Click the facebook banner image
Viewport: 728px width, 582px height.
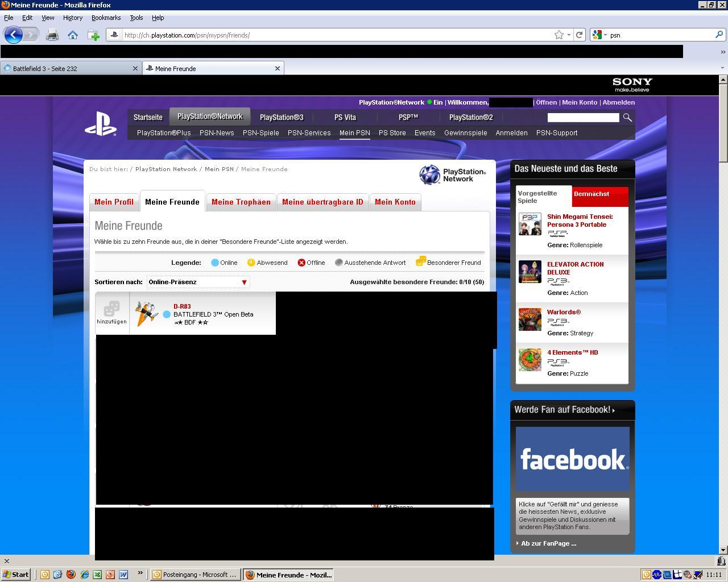573,459
